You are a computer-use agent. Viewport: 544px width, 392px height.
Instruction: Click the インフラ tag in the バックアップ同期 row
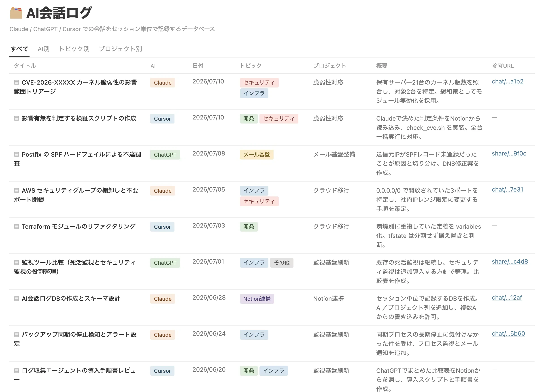click(254, 335)
